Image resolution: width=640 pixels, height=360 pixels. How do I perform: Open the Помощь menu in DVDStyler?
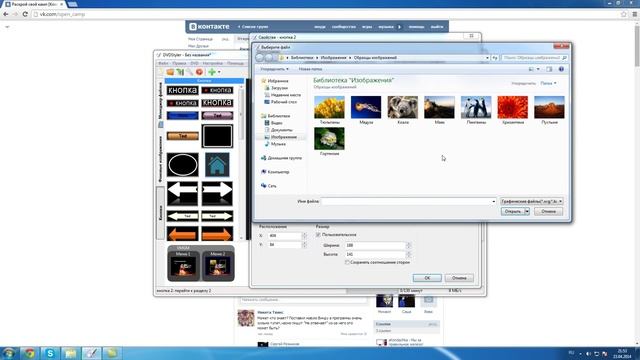(235, 63)
